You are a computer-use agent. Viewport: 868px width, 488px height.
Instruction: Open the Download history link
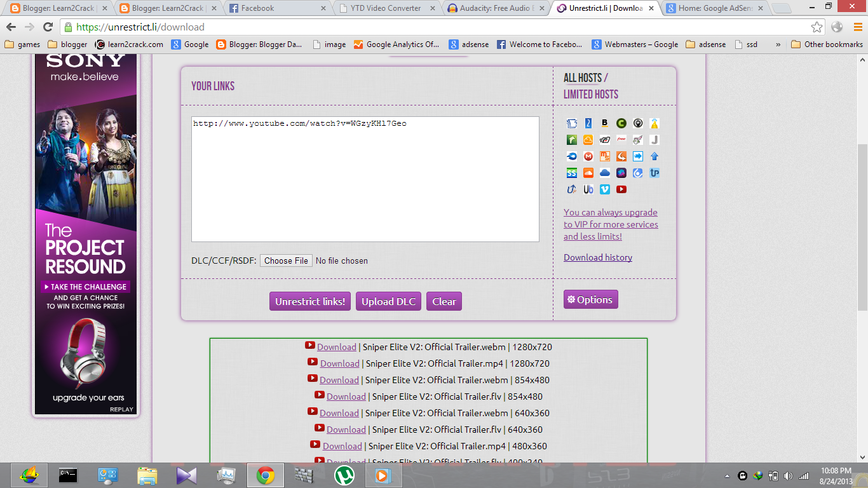pyautogui.click(x=598, y=257)
